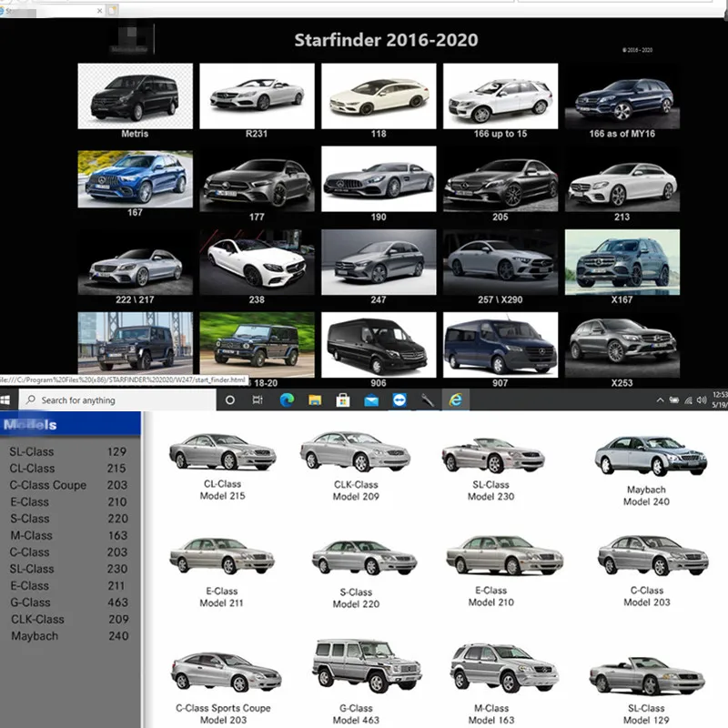Open the Maybach Model 240 car image

coord(651,455)
